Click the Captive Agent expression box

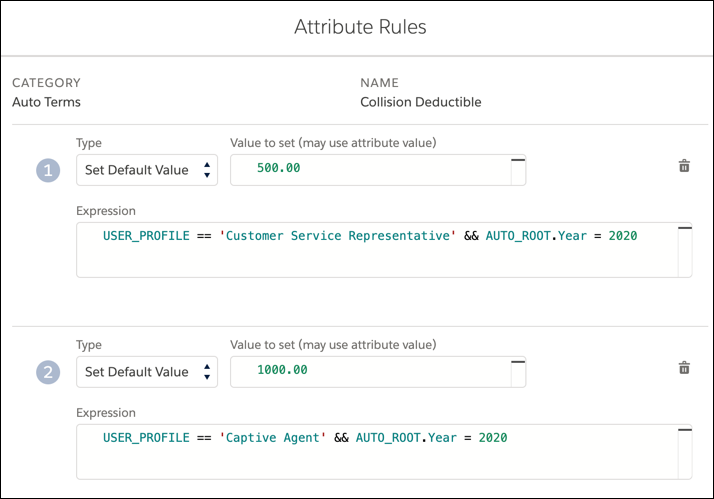[x=384, y=452]
